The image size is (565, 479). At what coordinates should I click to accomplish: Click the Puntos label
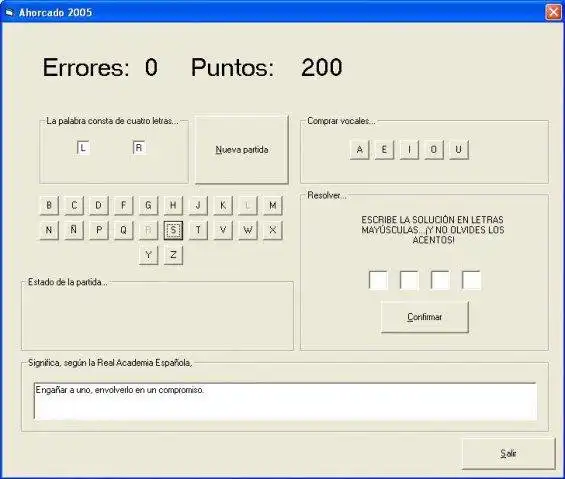pyautogui.click(x=232, y=67)
